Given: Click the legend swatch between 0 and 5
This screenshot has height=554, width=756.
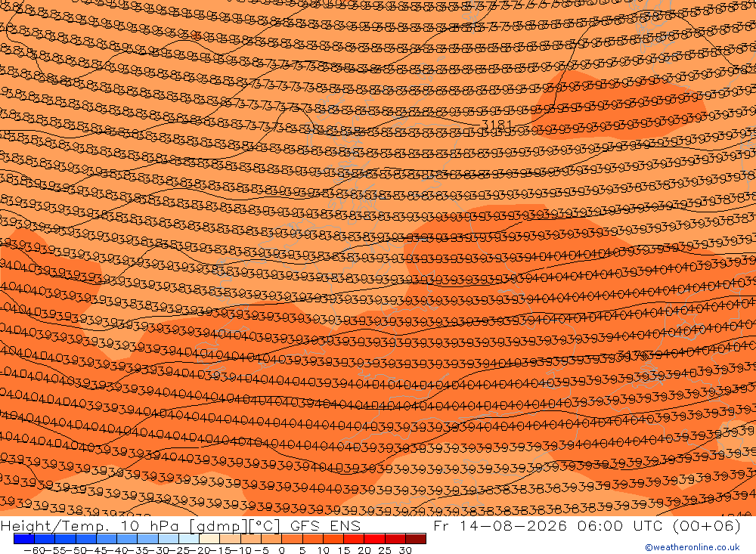Looking at the screenshot, I should (x=292, y=539).
